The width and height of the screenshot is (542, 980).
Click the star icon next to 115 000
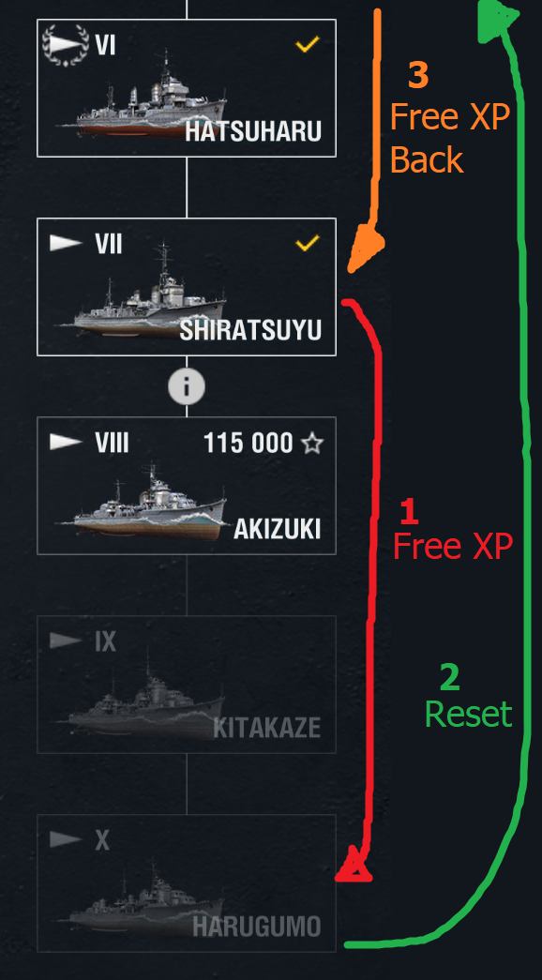(x=312, y=444)
